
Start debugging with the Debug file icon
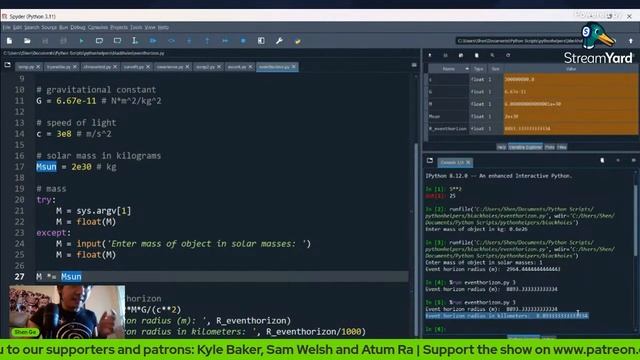(153, 41)
